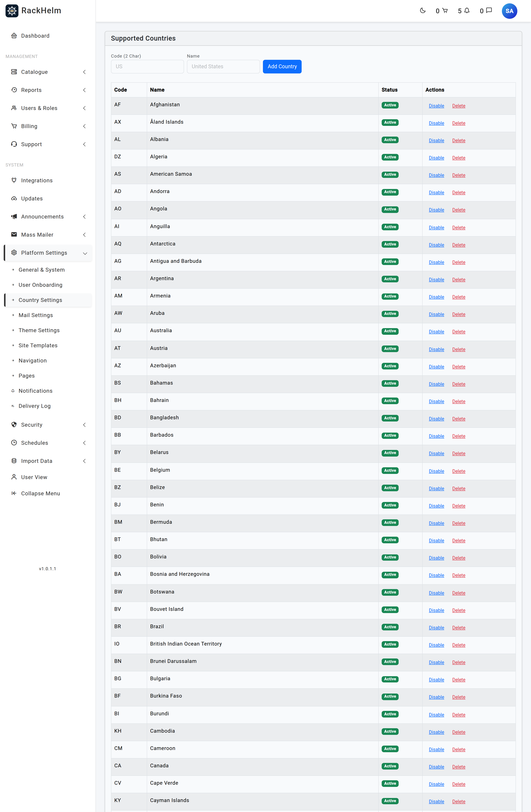This screenshot has height=812, width=531.
Task: Open the shopping cart icon
Action: (445, 11)
